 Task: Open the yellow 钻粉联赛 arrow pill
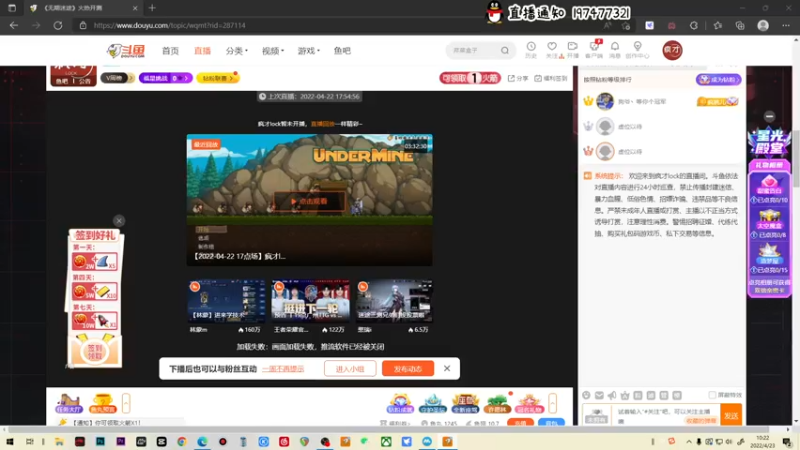[217, 78]
